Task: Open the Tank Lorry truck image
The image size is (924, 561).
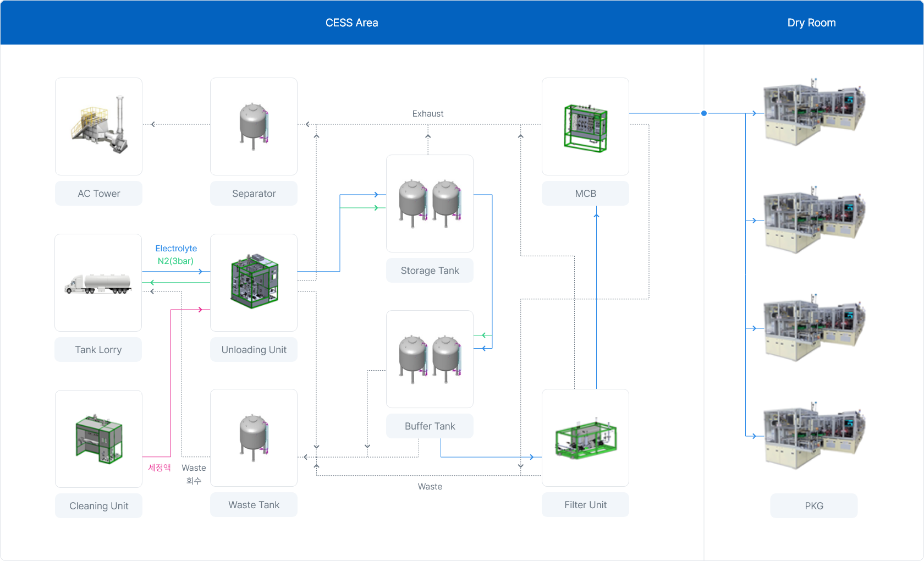Action: click(98, 283)
